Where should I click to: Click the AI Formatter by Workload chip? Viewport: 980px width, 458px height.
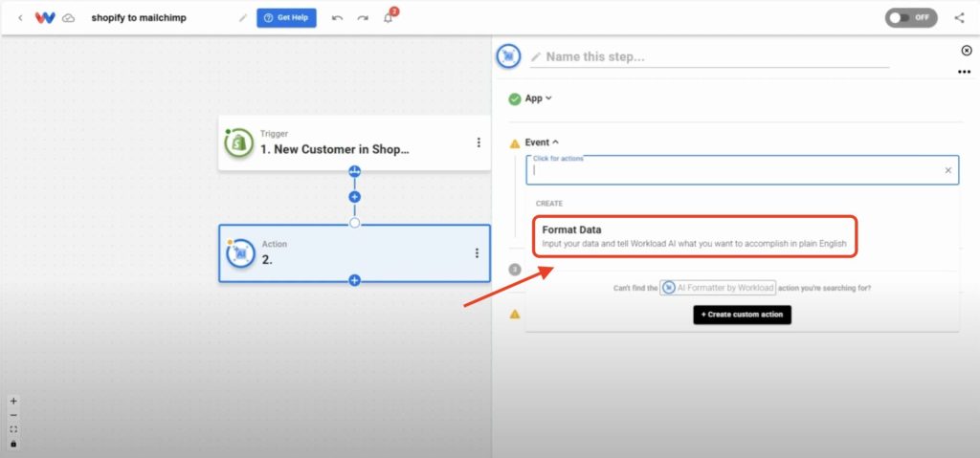click(x=718, y=288)
